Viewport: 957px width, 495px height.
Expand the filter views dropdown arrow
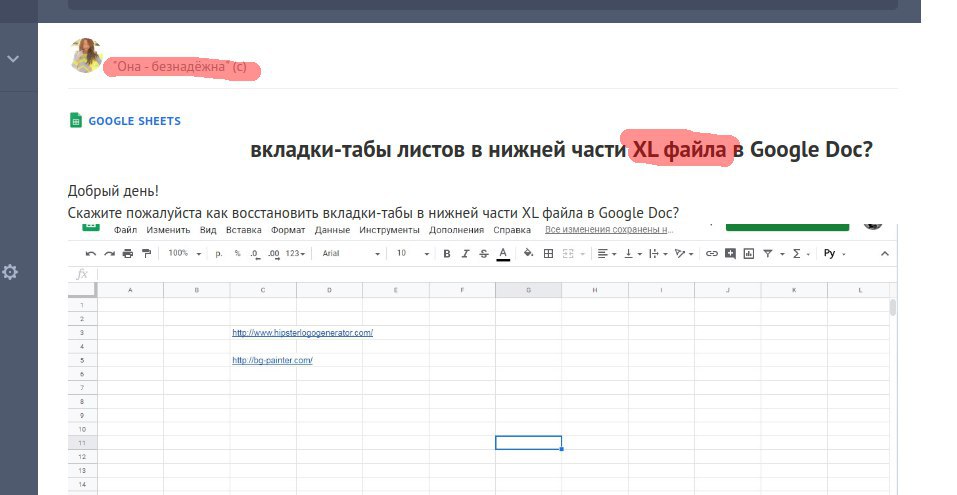coord(782,254)
